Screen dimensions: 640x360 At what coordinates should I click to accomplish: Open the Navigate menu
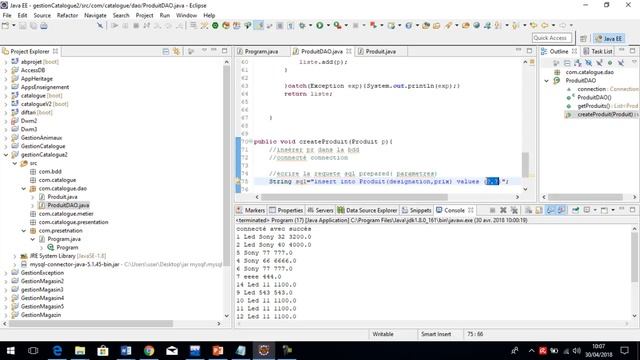point(95,15)
